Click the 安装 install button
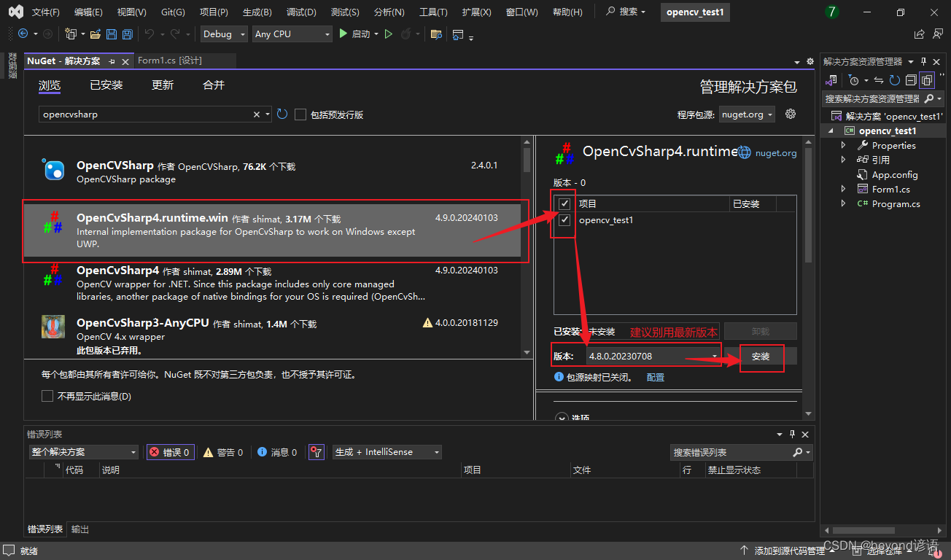This screenshot has width=951, height=560. [761, 356]
